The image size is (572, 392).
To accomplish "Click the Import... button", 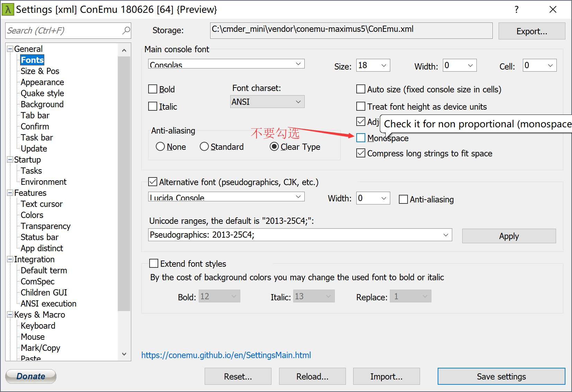I will click(x=386, y=376).
